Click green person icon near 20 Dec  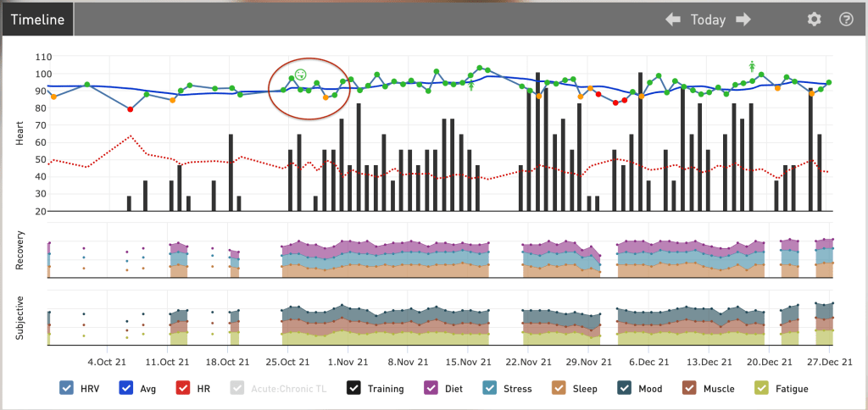[752, 66]
